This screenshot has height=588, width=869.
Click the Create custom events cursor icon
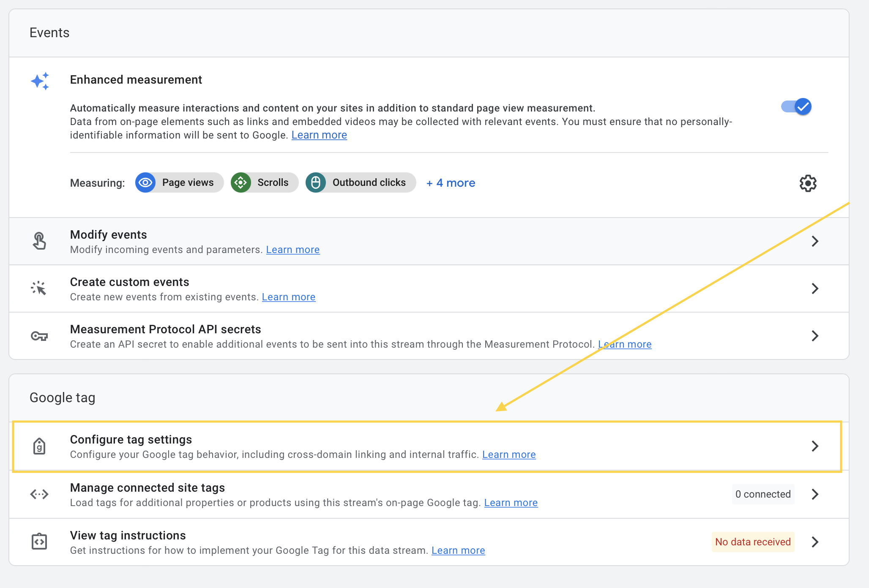point(39,289)
